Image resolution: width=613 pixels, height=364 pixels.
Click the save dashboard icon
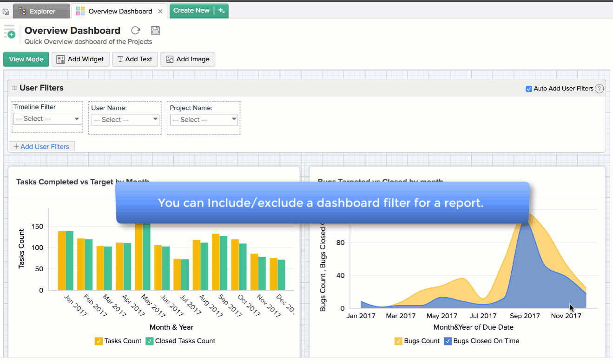point(156,31)
